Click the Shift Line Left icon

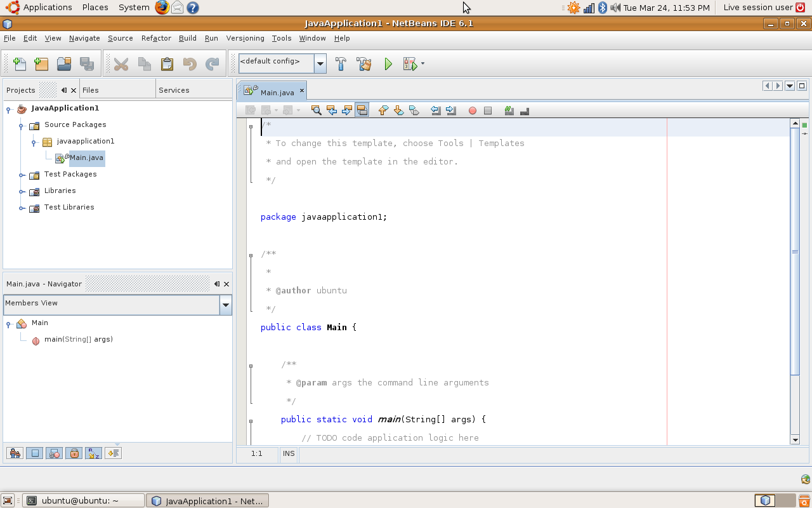click(x=436, y=110)
